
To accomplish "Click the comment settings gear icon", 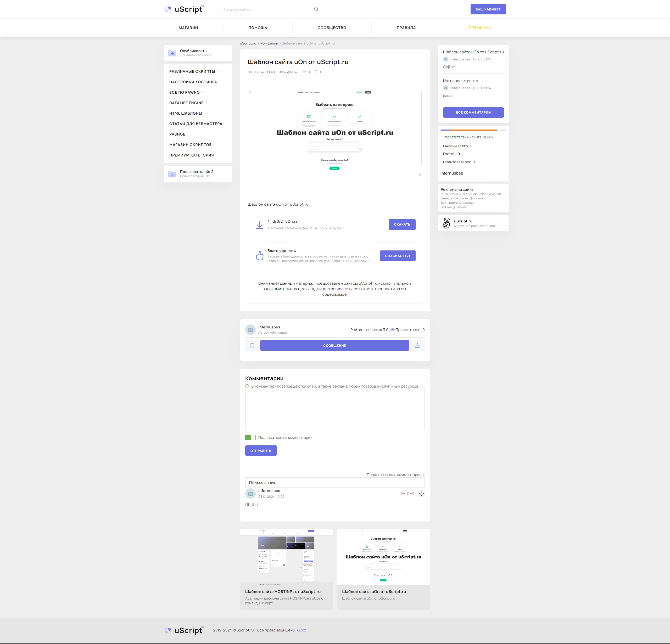I will click(421, 493).
